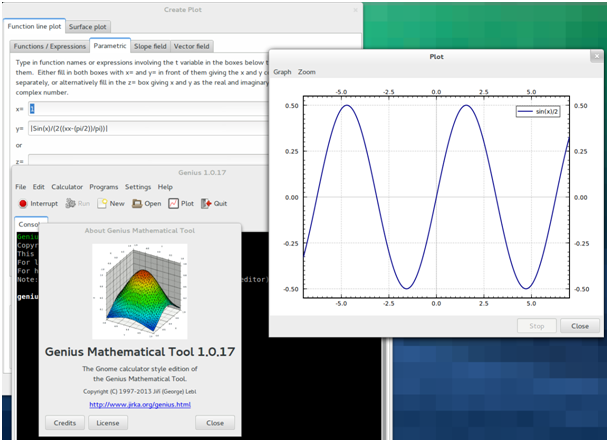
Task: Open the Graph menu in Plot window
Action: [x=282, y=72]
